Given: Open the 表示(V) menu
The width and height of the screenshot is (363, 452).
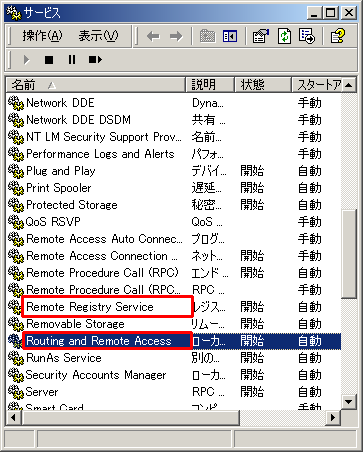Looking at the screenshot, I should coord(98,36).
